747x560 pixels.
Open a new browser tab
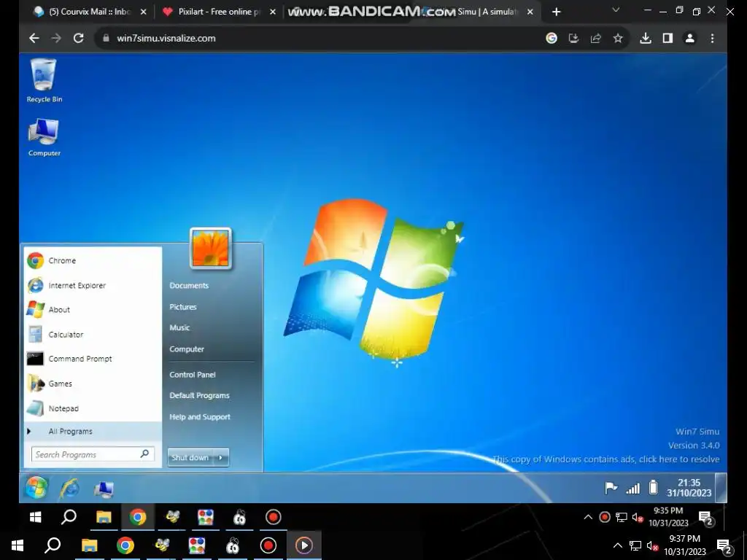[x=556, y=12]
